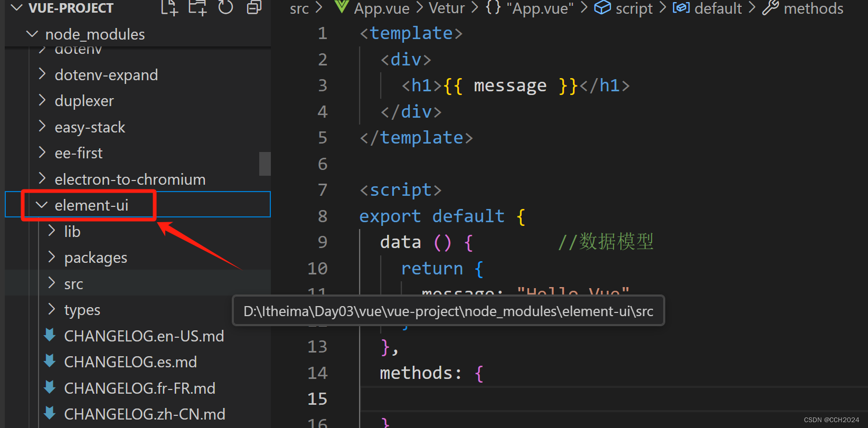Click the variable icon beside default breadcrumb
The width and height of the screenshot is (868, 428).
tap(681, 7)
